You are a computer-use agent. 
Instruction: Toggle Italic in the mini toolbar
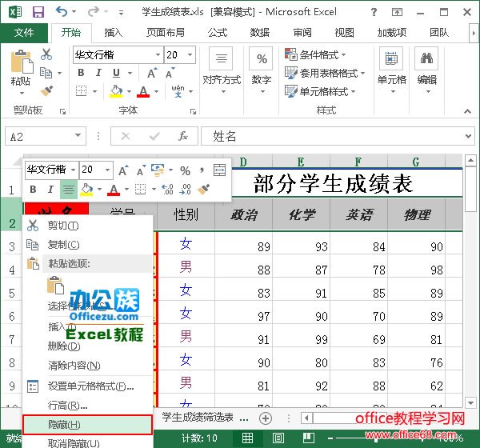pos(50,190)
